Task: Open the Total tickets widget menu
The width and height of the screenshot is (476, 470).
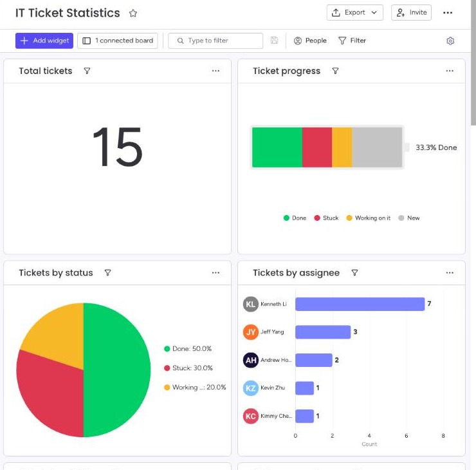Action: (x=215, y=71)
